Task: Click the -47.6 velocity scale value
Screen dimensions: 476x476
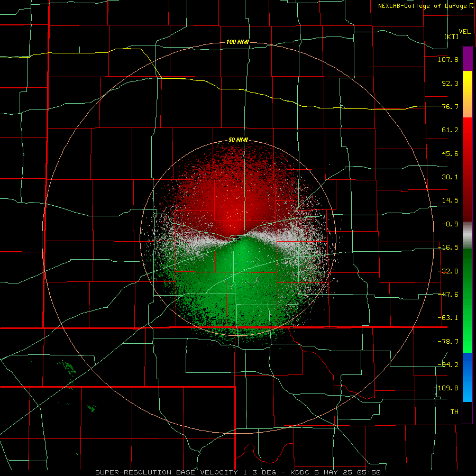Action: (448, 295)
